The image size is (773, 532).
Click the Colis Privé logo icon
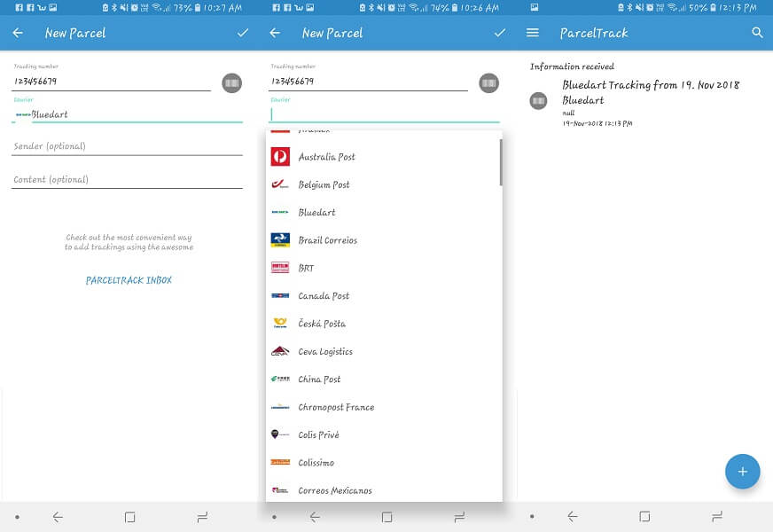(x=280, y=434)
